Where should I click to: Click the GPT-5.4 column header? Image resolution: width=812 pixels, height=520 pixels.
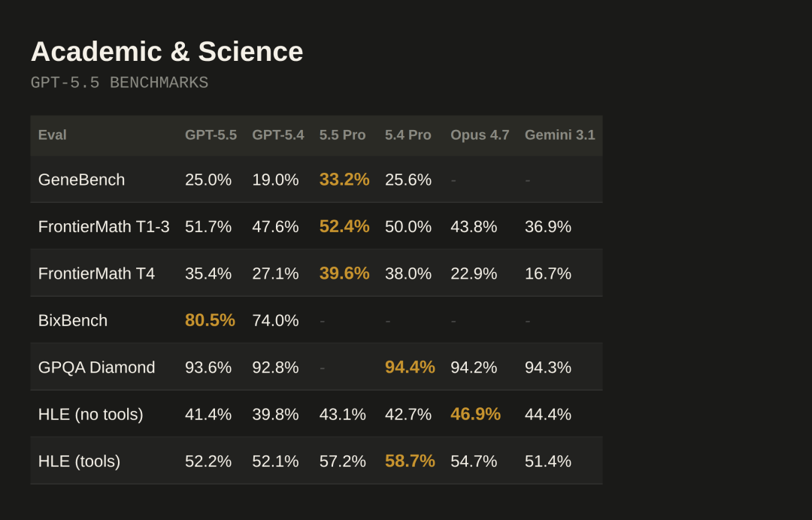[x=278, y=135]
